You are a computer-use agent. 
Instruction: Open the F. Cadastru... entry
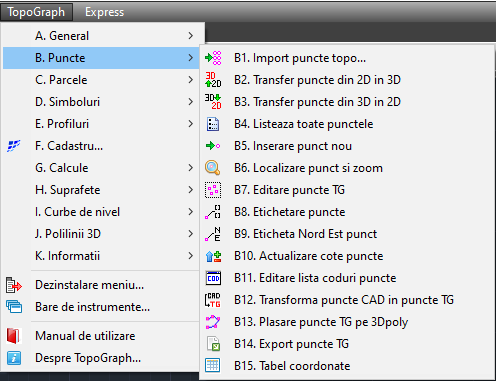(x=101, y=146)
